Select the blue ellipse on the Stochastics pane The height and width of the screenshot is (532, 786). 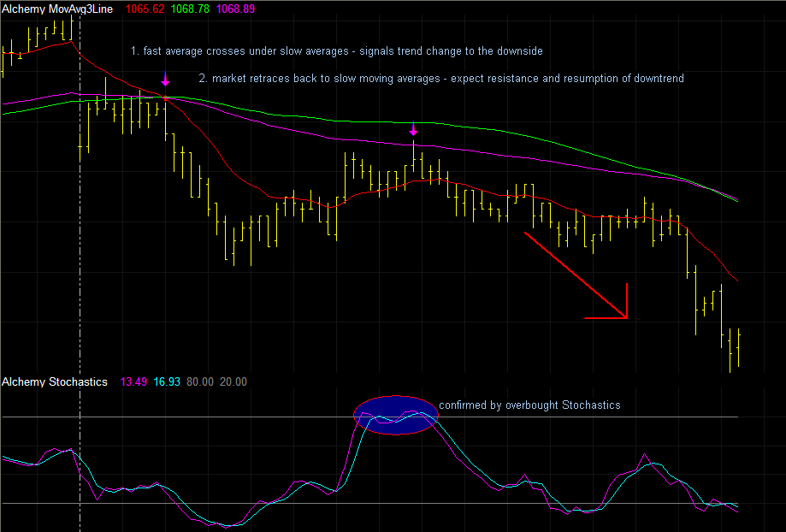(396, 415)
